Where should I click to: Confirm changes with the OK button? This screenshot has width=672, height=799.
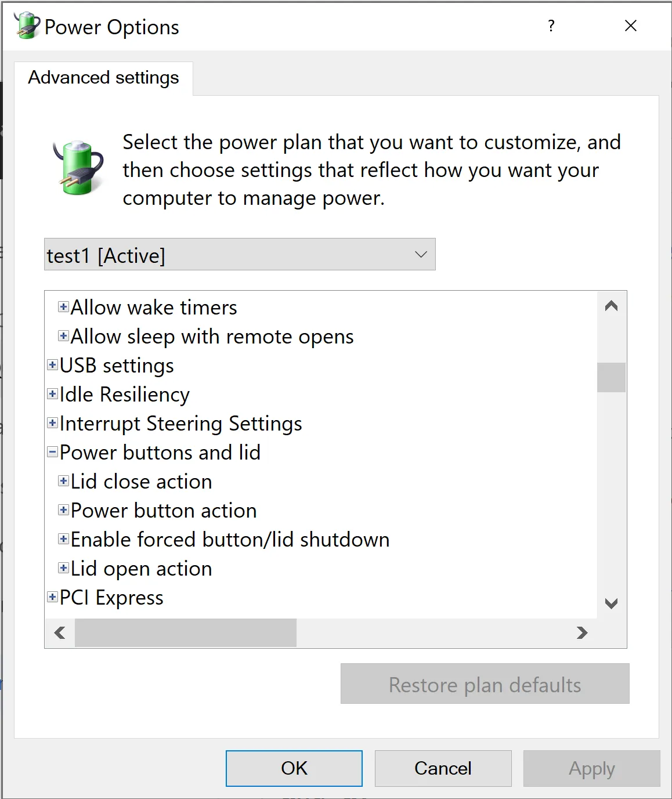(x=294, y=768)
